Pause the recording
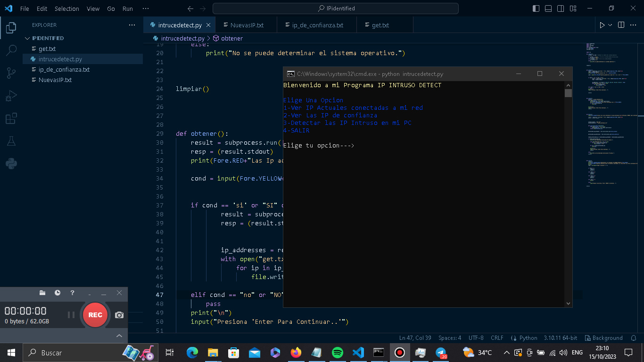 point(71,315)
